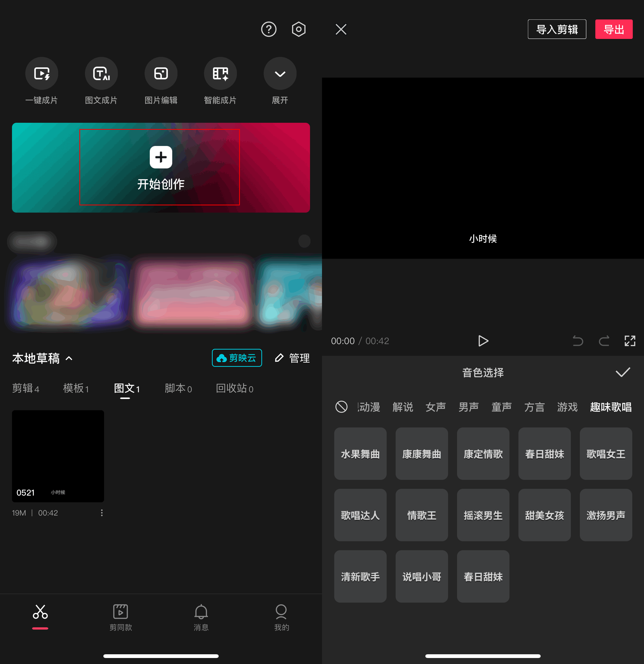Play the 小时候 video preview

pos(483,341)
